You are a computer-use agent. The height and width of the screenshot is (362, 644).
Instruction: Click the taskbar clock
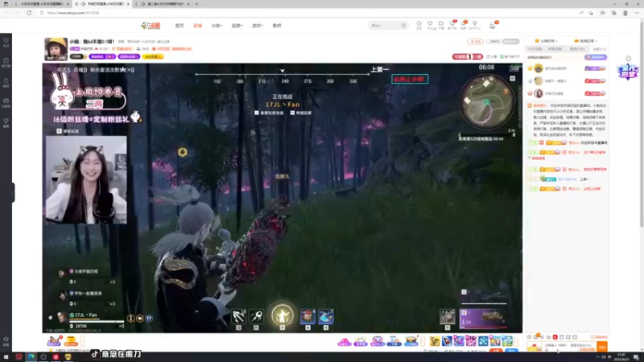[621, 357]
